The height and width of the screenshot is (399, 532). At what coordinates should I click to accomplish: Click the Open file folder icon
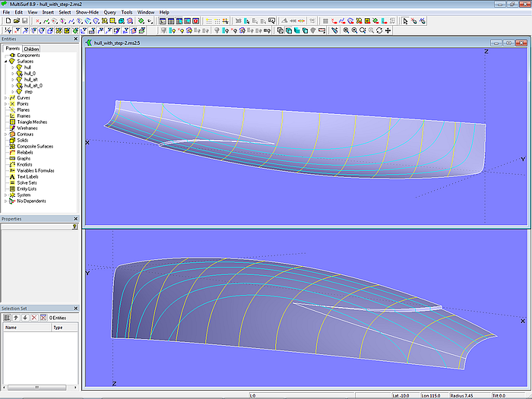[16, 21]
